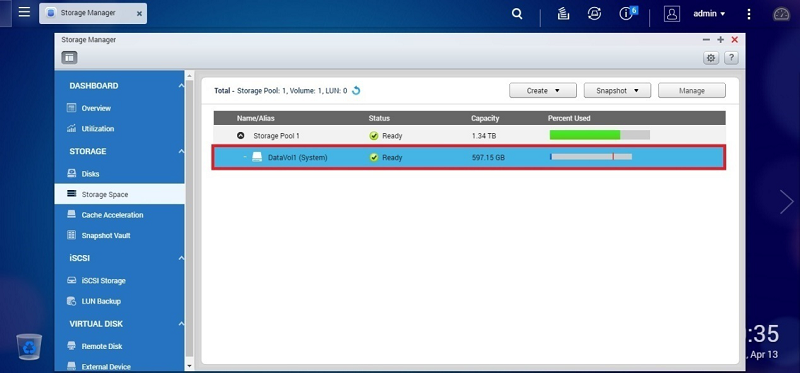Refresh the storage totals list
Screen dimensions: 800x373
(356, 91)
